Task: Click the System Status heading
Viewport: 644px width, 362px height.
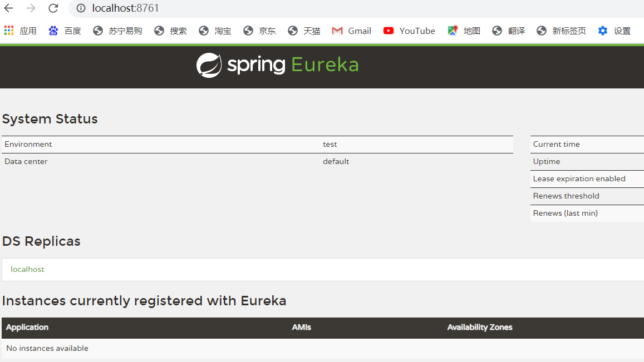Action: pos(50,118)
